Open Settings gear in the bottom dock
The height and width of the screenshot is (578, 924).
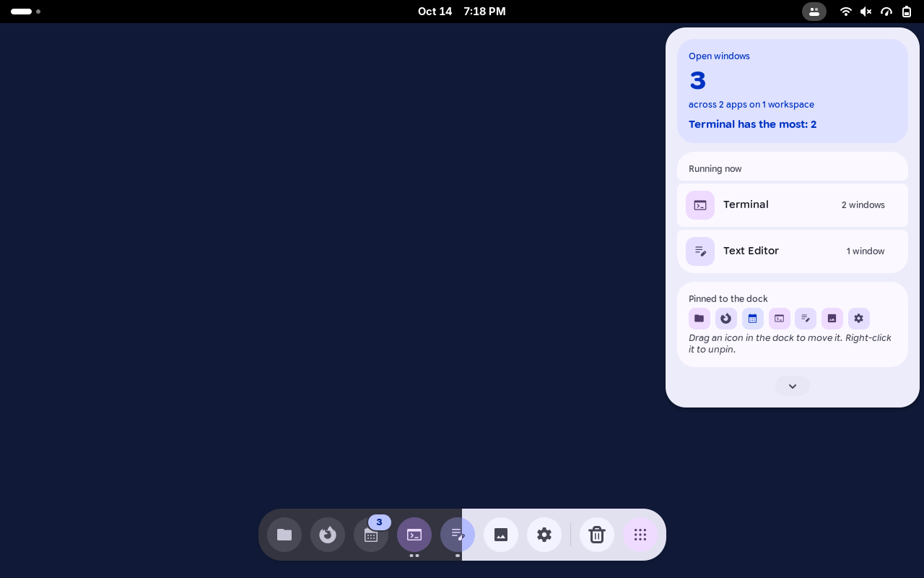point(544,535)
